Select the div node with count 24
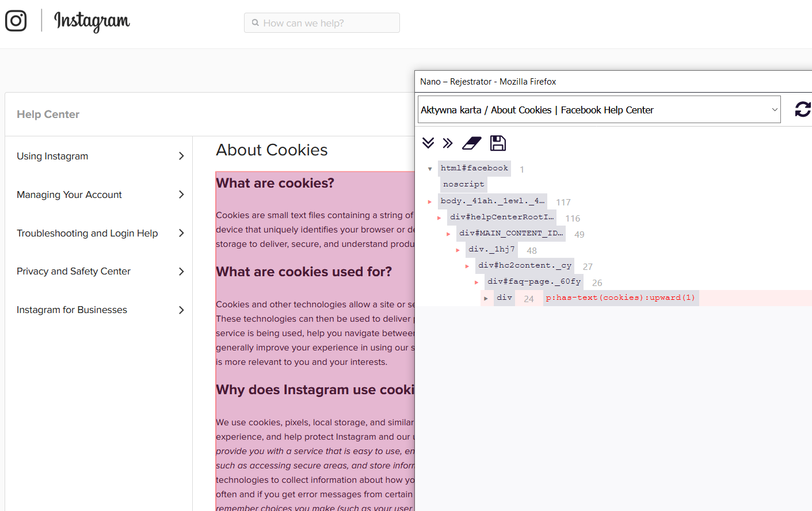This screenshot has height=511, width=812. pyautogui.click(x=504, y=298)
